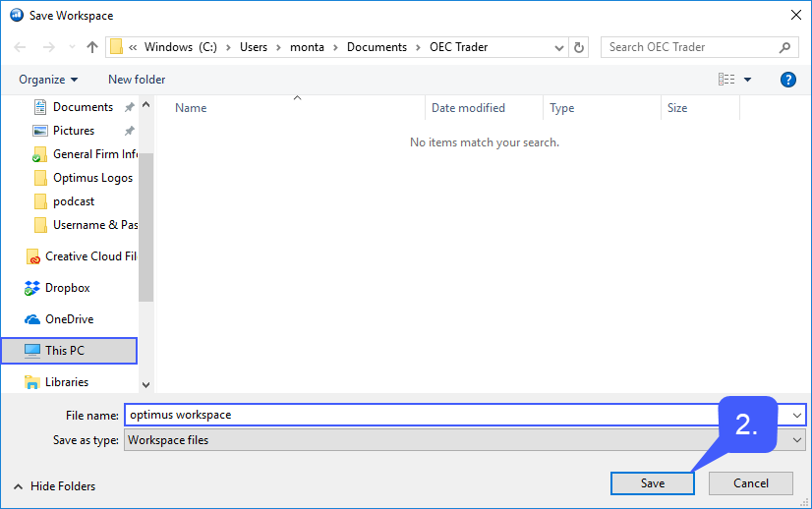
Task: Click sidebar scrollbar up arrow
Action: (x=146, y=104)
